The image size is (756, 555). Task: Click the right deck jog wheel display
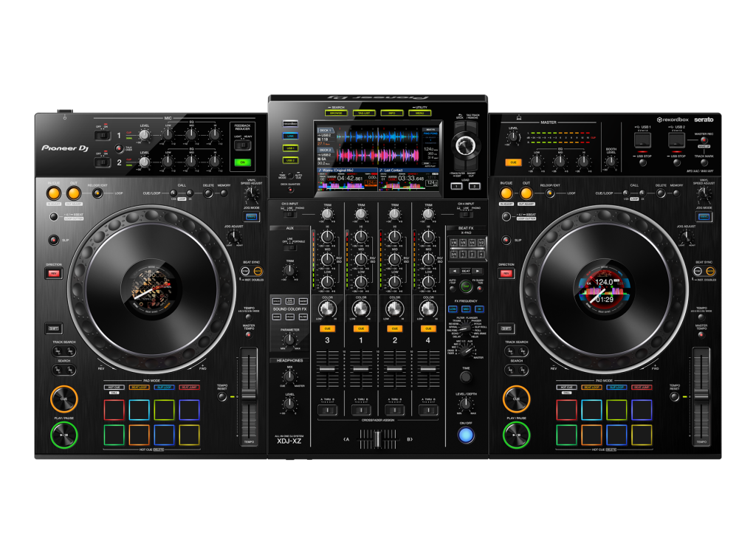[604, 289]
